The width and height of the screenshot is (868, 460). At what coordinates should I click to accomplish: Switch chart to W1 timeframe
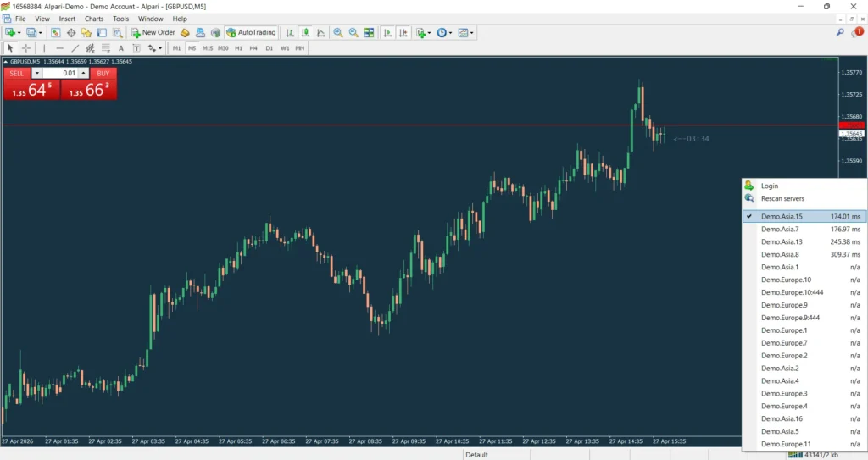[x=285, y=48]
